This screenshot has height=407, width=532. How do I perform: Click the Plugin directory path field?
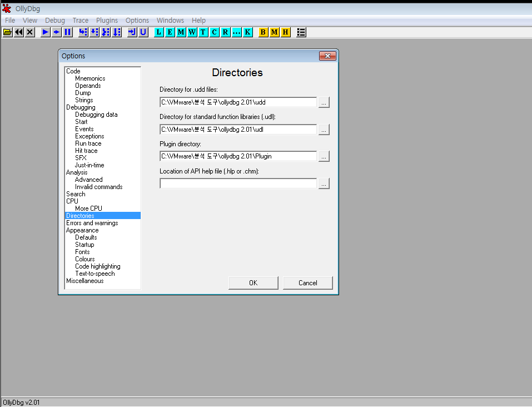238,156
